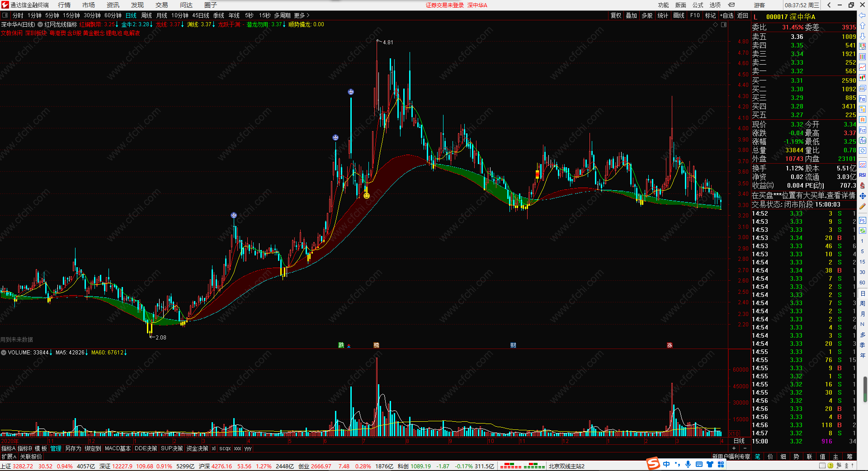
Task: Switch chart period to 周线
Action: pos(146,15)
